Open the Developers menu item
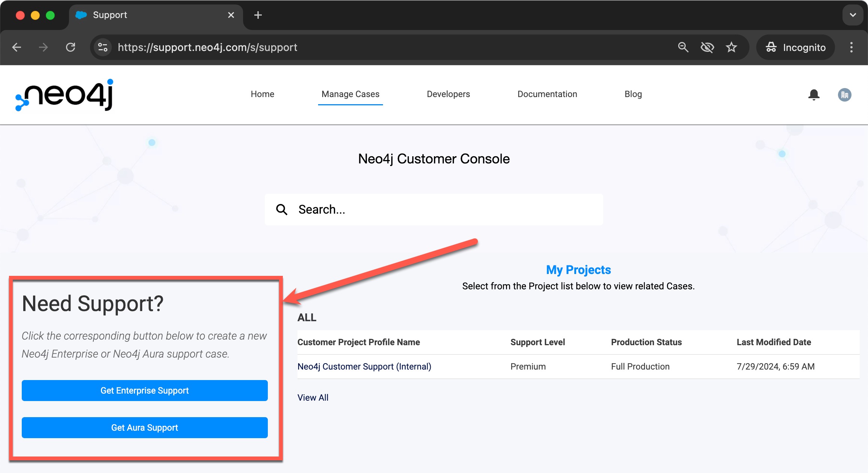 [x=448, y=94]
